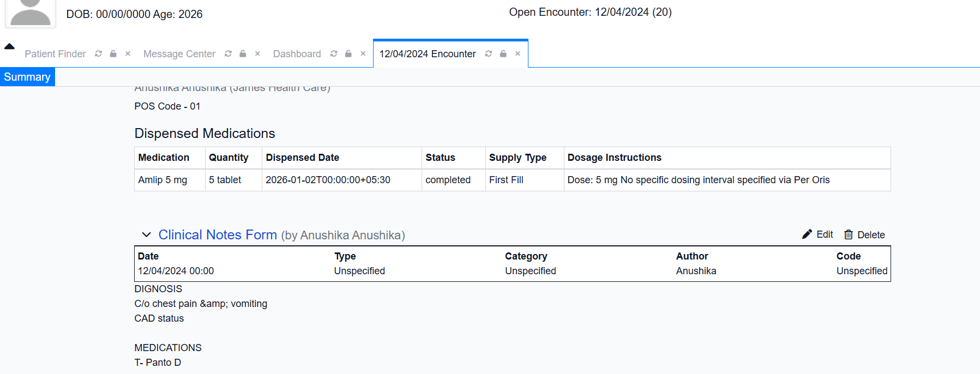Image resolution: width=980 pixels, height=374 pixels.
Task: Refresh the Message Center tab
Action: pyautogui.click(x=228, y=54)
